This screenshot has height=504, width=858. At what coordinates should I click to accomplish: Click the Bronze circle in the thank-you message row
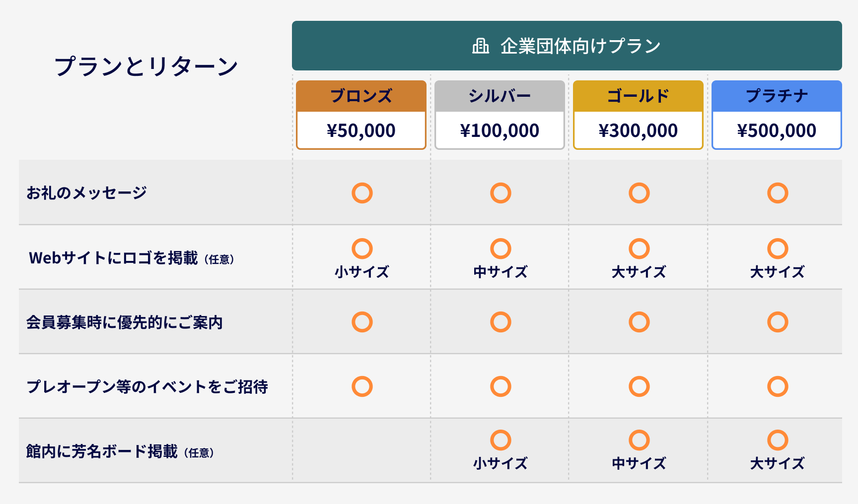click(362, 193)
